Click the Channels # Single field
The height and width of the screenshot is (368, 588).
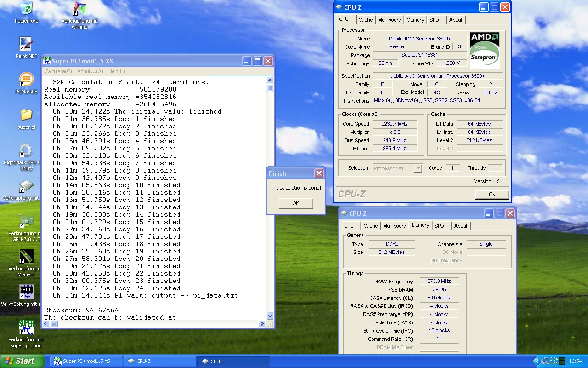coord(486,244)
